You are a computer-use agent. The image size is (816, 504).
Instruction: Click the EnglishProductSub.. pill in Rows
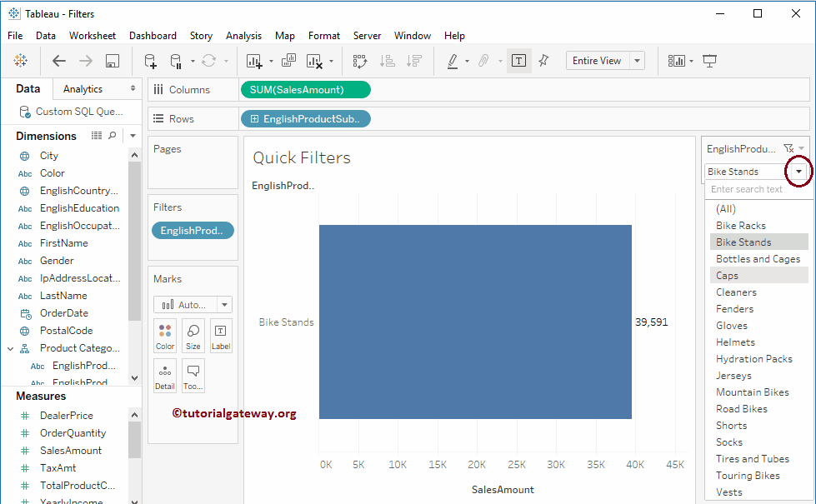tap(306, 119)
